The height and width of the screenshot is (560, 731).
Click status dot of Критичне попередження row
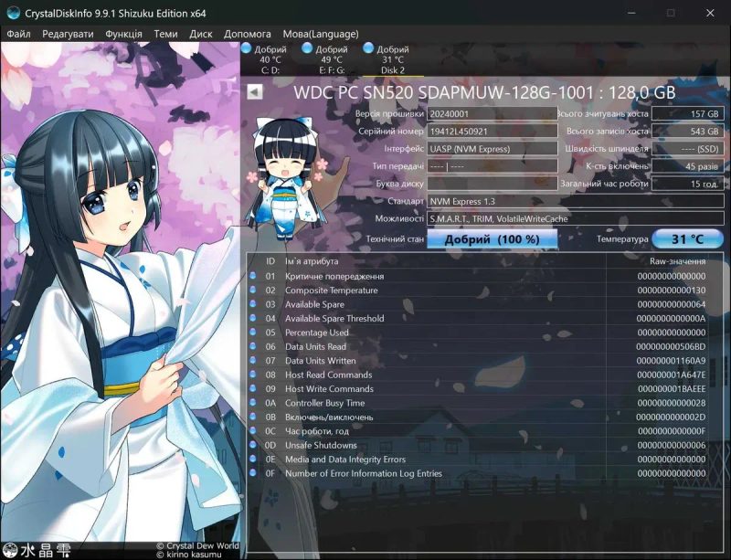click(x=253, y=276)
